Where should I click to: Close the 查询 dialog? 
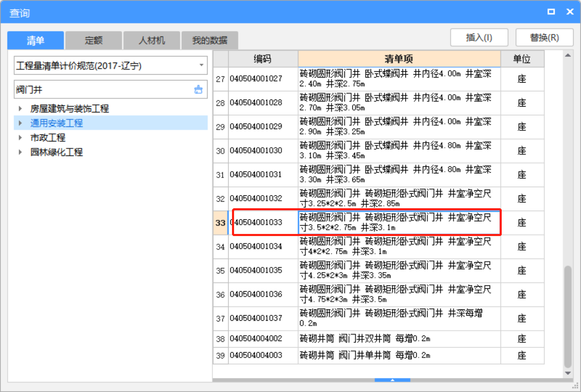pos(570,12)
